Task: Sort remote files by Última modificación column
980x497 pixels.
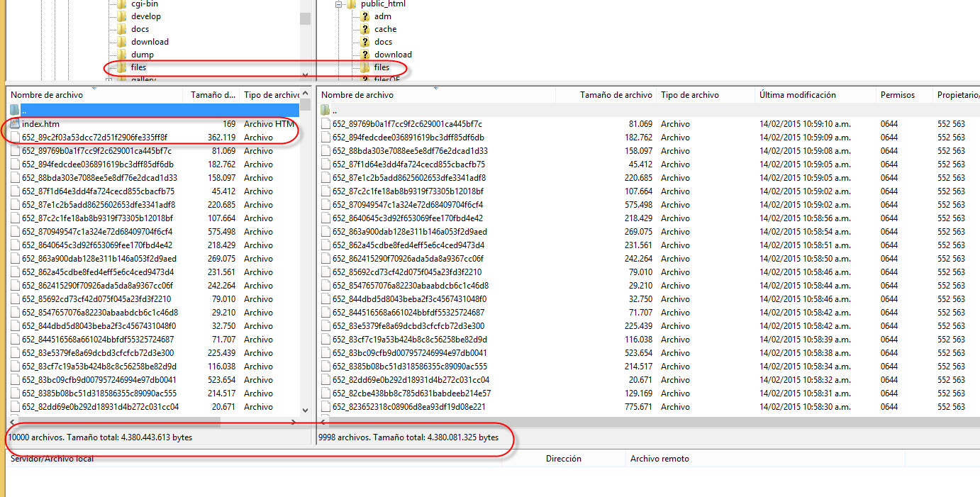Action: (797, 95)
